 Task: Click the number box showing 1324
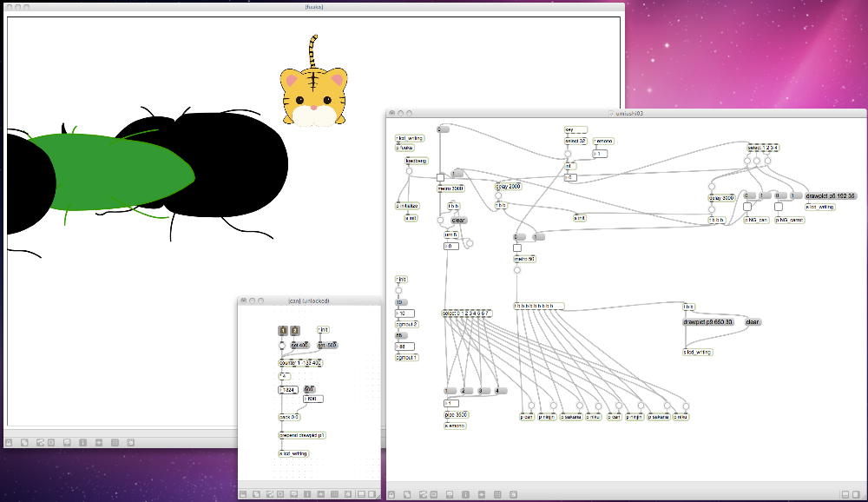(288, 389)
